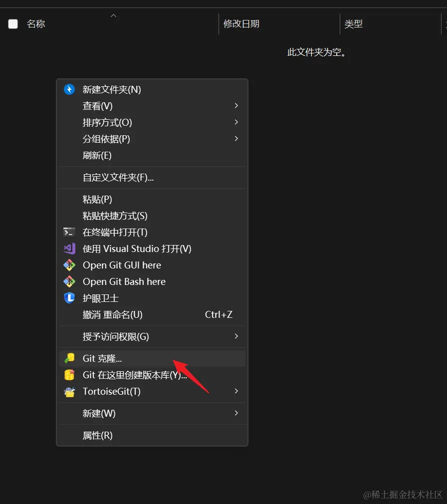Click the purple Visual Studio icon
This screenshot has width=447, height=504.
tap(69, 249)
